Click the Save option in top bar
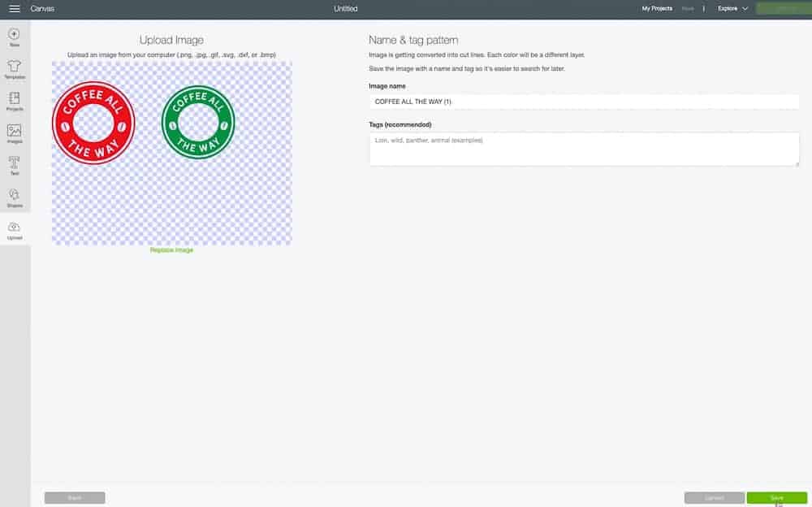Image resolution: width=812 pixels, height=507 pixels. point(688,9)
